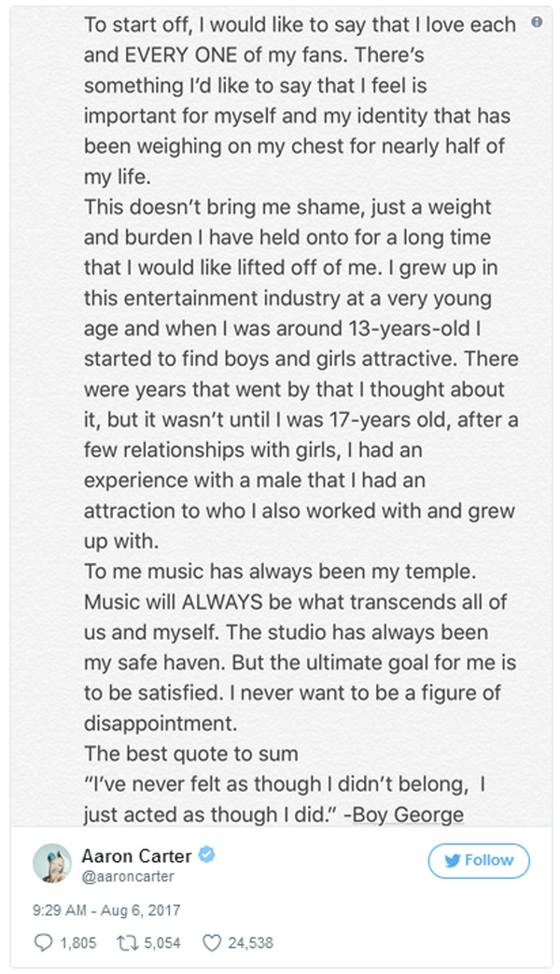This screenshot has width=560, height=974.
Task: Retweet using the retweet arrows icon
Action: (x=127, y=943)
